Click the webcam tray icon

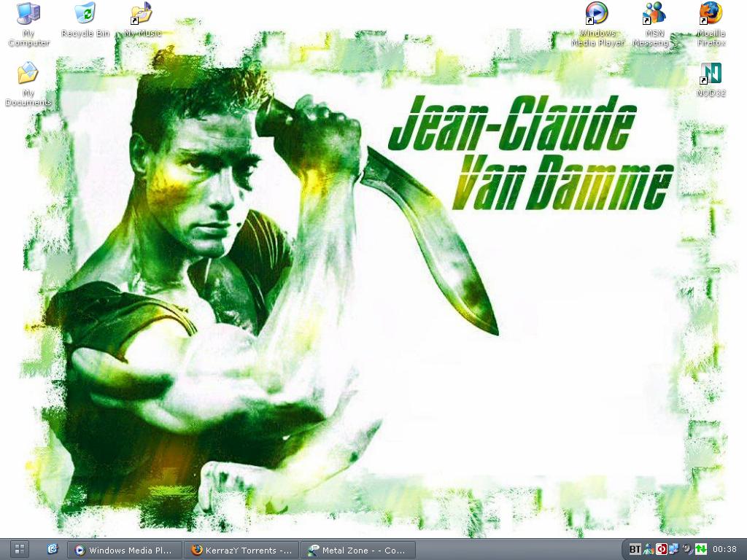687,550
